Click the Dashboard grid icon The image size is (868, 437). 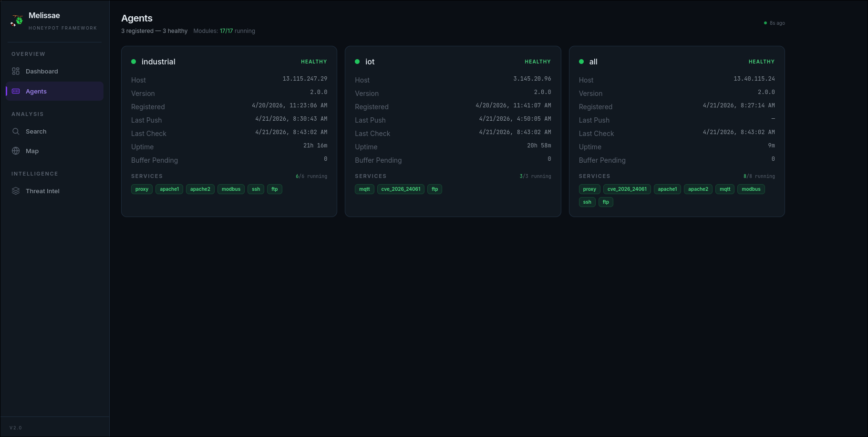(16, 71)
